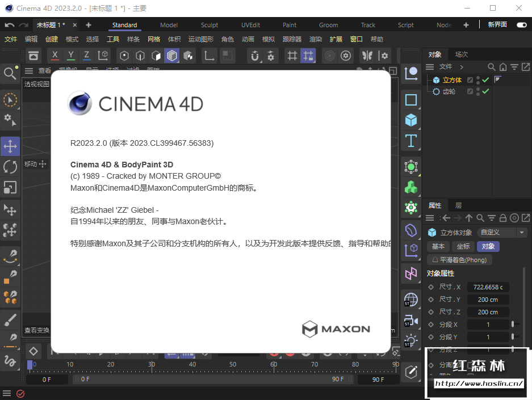Image resolution: width=532 pixels, height=400 pixels.
Task: Toggle 立方体 enabled green checkmark
Action: [485, 80]
